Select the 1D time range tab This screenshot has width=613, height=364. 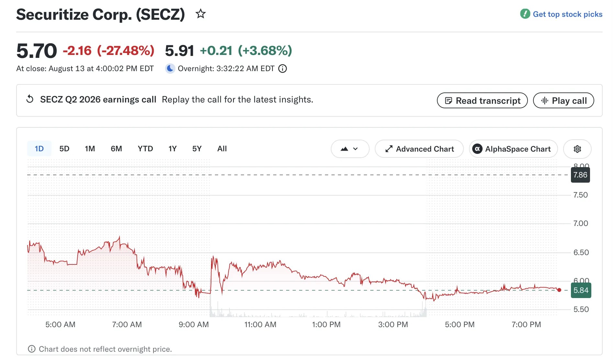pyautogui.click(x=39, y=149)
